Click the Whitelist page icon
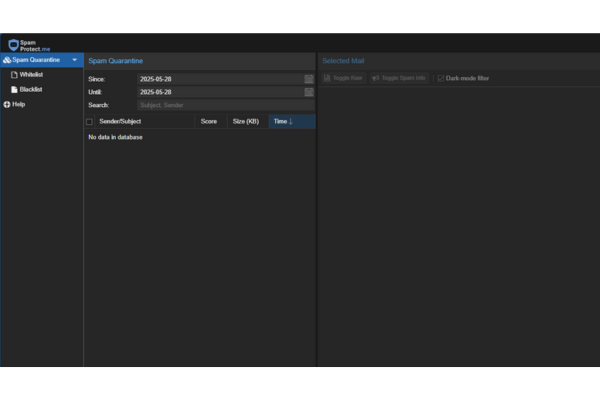This screenshot has width=600, height=400. click(x=13, y=75)
